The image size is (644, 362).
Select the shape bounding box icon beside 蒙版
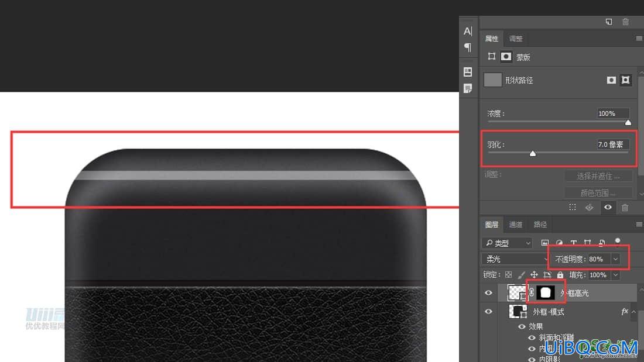click(x=491, y=57)
